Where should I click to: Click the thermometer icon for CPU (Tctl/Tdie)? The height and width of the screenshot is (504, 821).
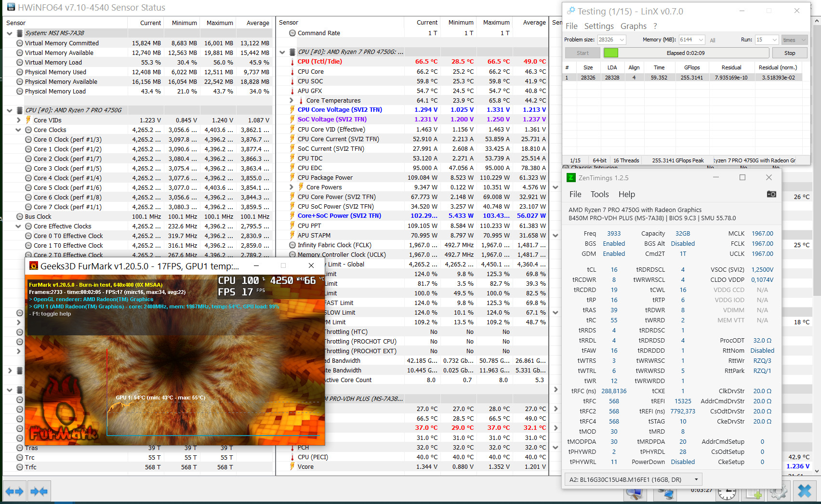(292, 62)
